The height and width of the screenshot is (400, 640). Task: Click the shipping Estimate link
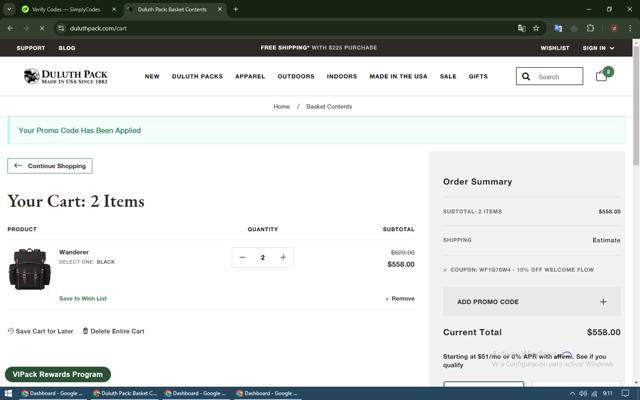(x=606, y=240)
